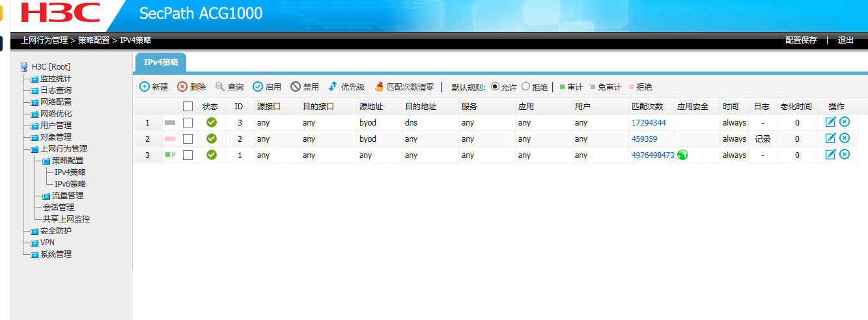Click pink action marker of row 2

click(170, 139)
